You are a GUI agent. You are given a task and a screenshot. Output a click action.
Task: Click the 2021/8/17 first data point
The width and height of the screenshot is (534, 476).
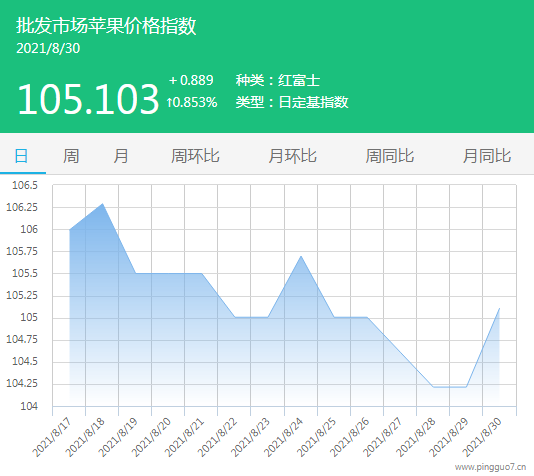(69, 229)
